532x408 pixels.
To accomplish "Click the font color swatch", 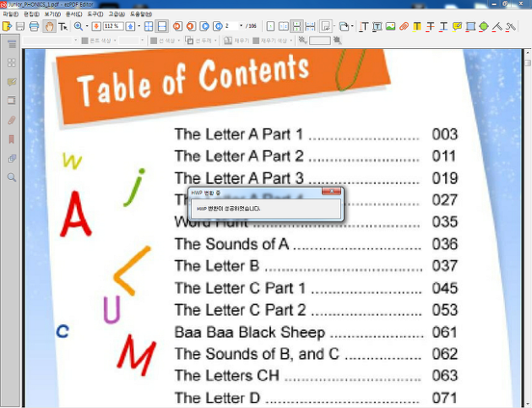I will point(85,41).
